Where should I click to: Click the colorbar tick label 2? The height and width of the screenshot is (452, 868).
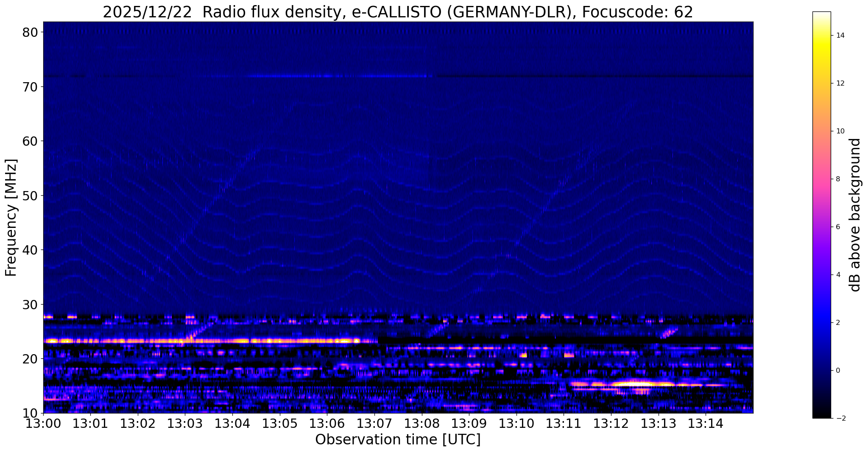837,323
